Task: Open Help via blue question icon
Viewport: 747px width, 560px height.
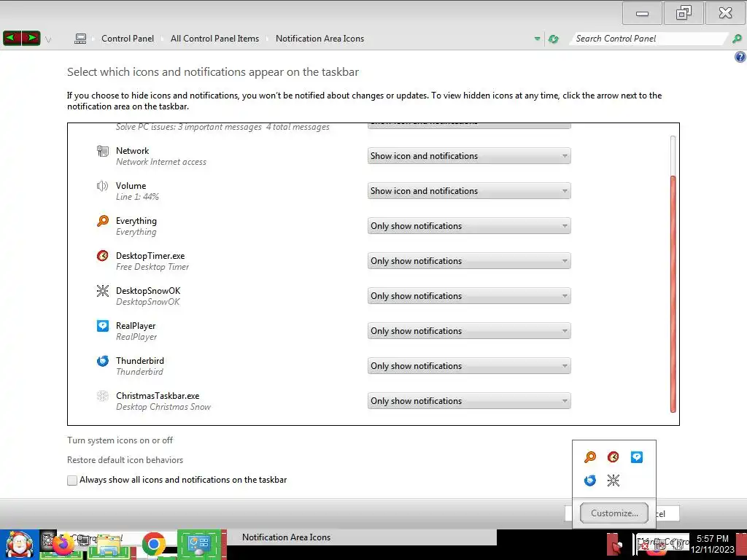Action: click(x=740, y=57)
